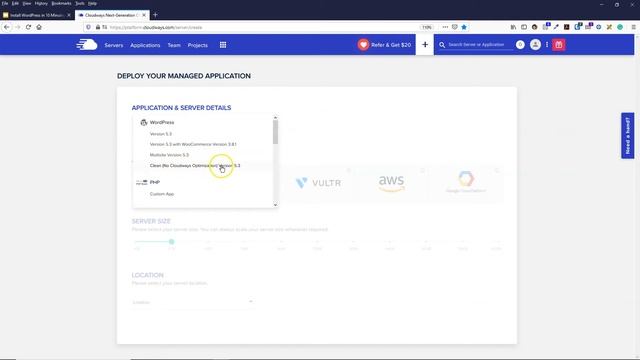Click the PHP group heading
The height and width of the screenshot is (360, 640).
coord(154,182)
